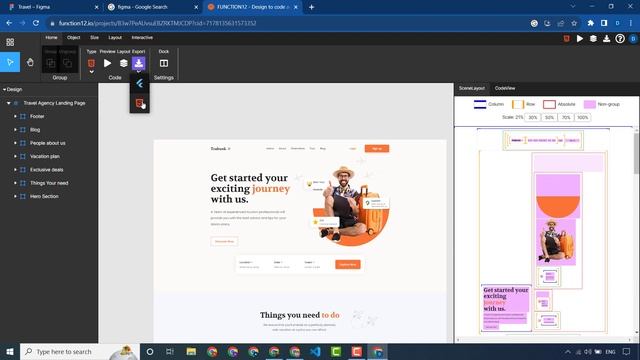The height and width of the screenshot is (360, 640).
Task: Open the Object ribbon tab
Action: pyautogui.click(x=73, y=38)
